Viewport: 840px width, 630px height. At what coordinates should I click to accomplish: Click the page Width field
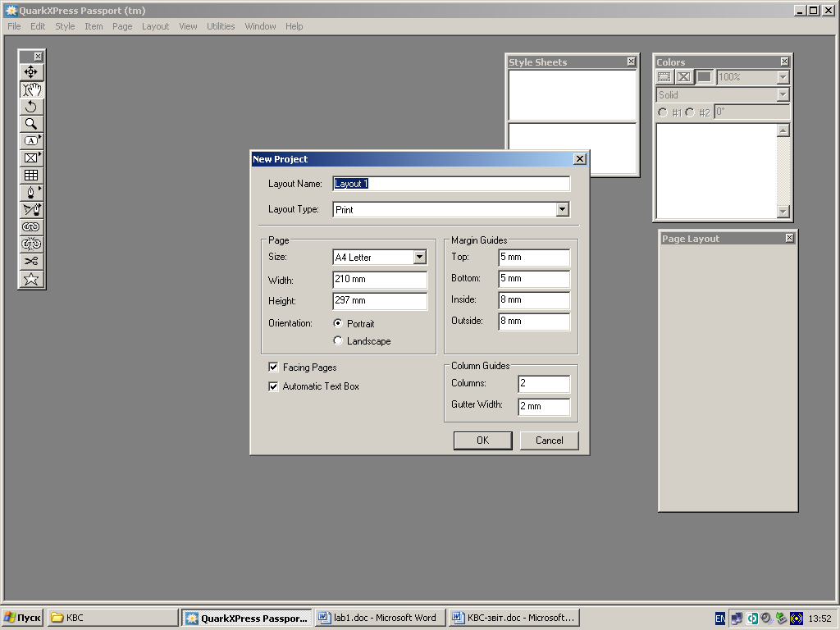click(380, 279)
